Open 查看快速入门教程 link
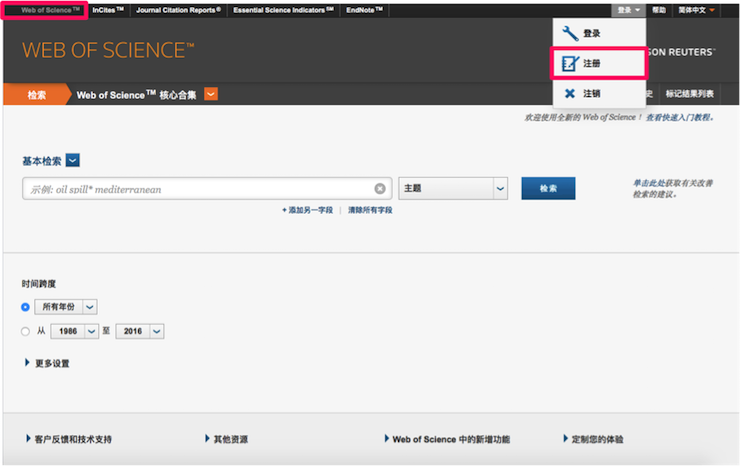740x466 pixels. pos(679,118)
